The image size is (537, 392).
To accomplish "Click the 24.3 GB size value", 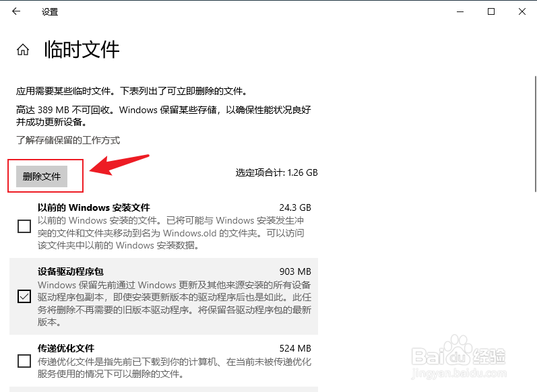I will point(295,207).
